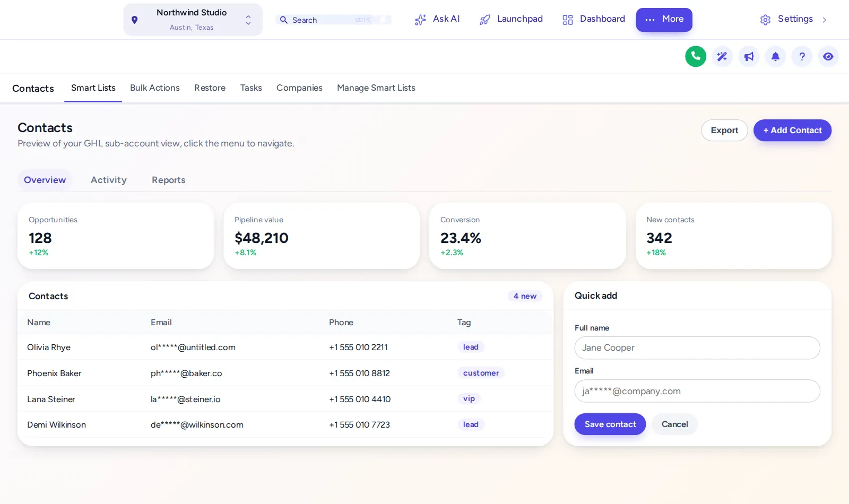Open the magic wand AI tools icon
The width and height of the screenshot is (849, 504).
point(722,56)
